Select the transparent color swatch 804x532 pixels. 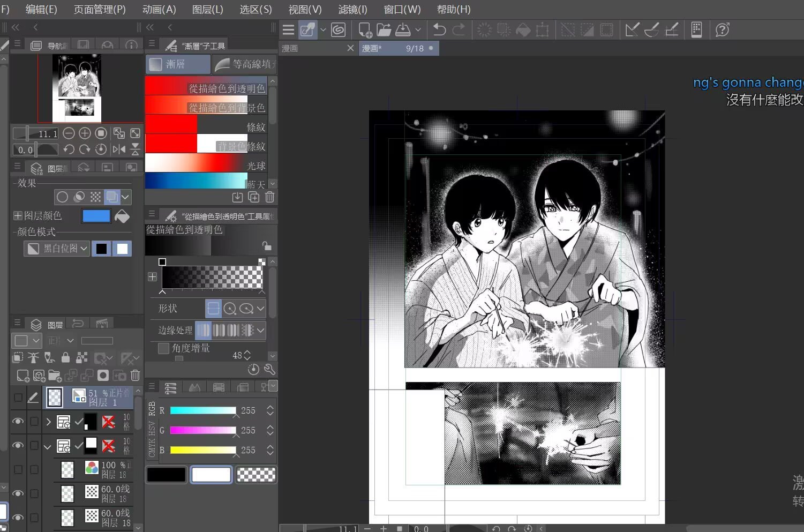point(256,475)
